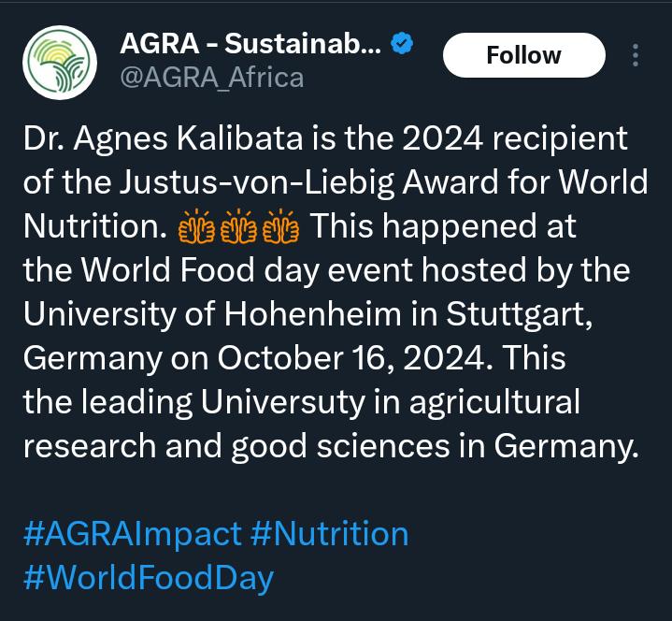Click the first clapping hands emoji
Viewport: 672px width, 621px height.
pyautogui.click(x=196, y=226)
